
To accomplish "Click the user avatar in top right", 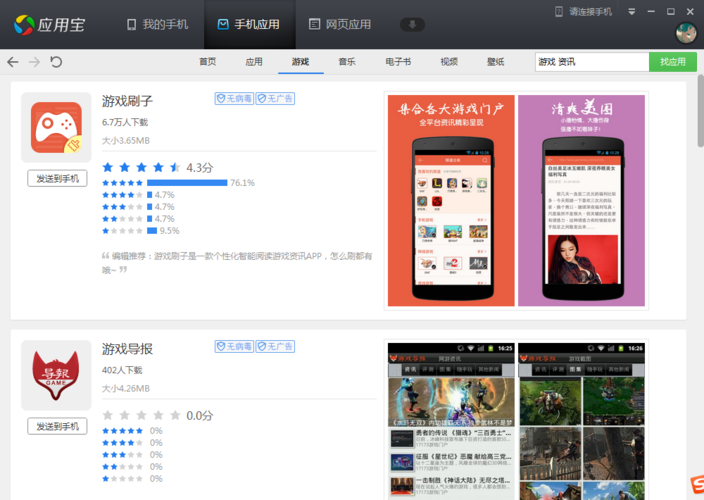I will tap(686, 33).
